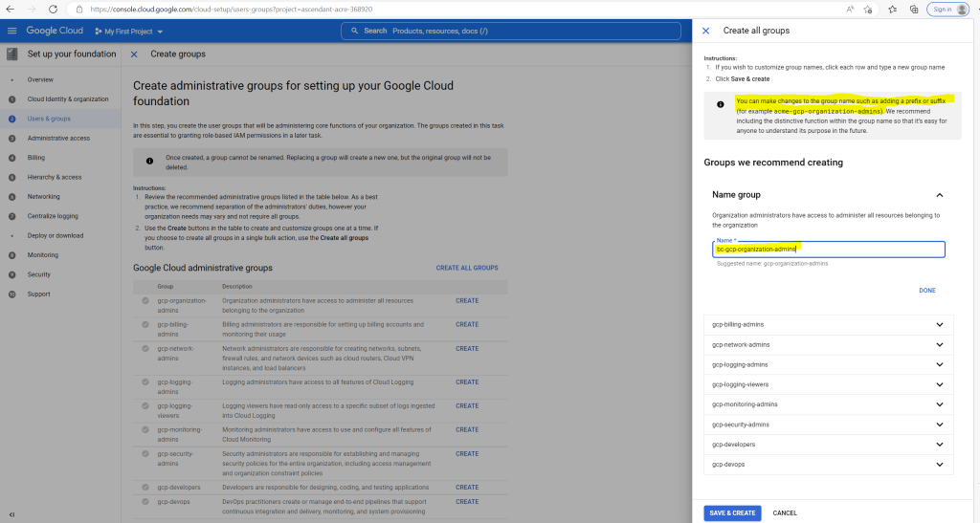Screen dimensions: 980x523
Task: Expand the gcp-billing-admins panel row
Action: (x=828, y=324)
